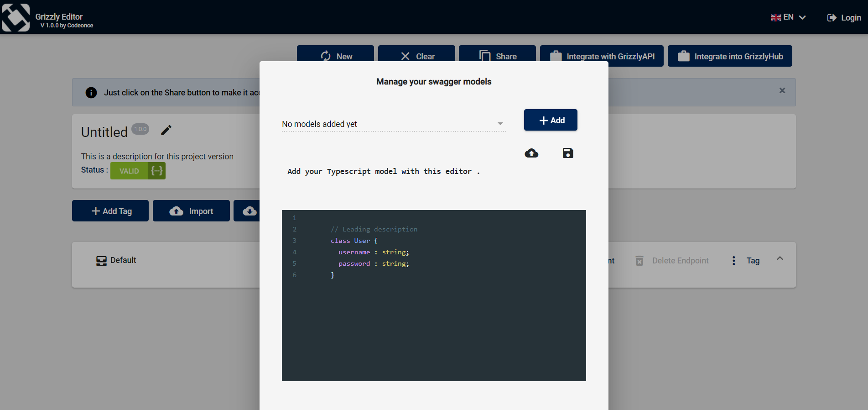Click the Import button
Viewport: 868px width, 410px height.
191,211
